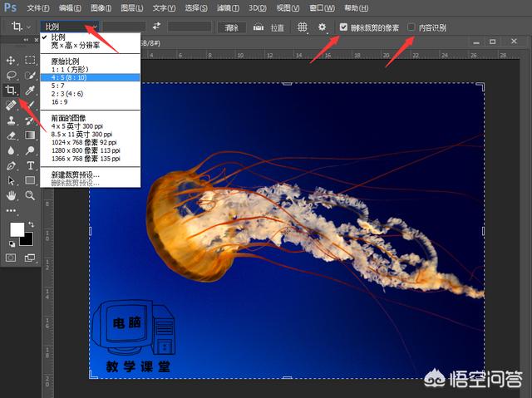Click the crop width input field

125,27
